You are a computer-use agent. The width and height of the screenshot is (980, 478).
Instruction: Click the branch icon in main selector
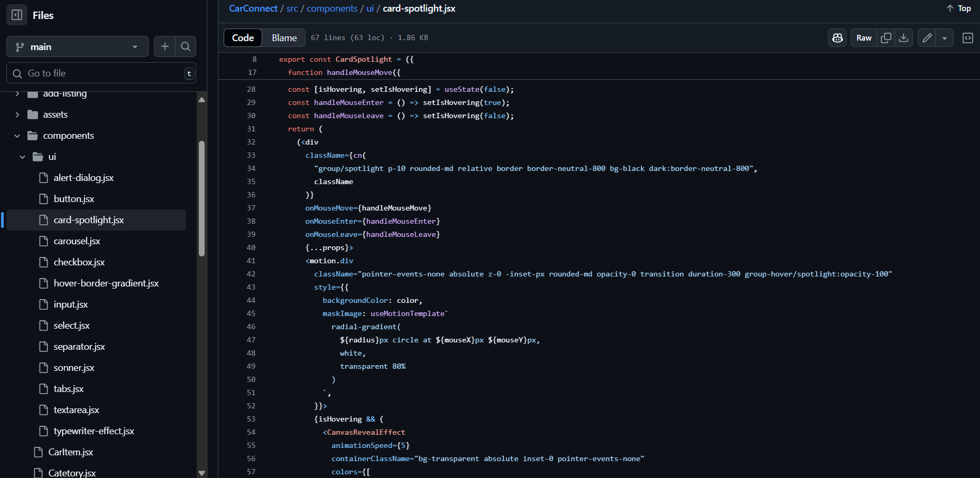pyautogui.click(x=20, y=47)
